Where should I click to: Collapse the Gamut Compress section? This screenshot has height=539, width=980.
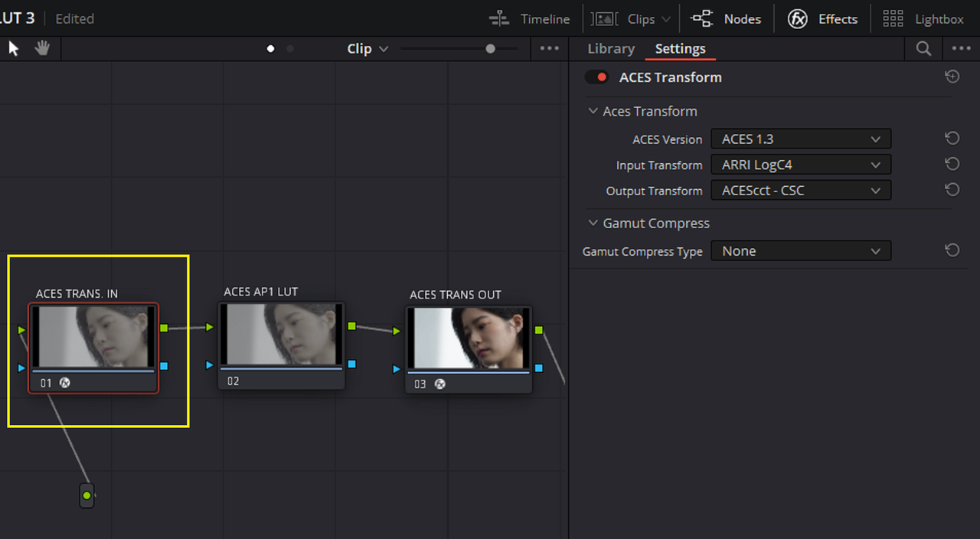[593, 223]
